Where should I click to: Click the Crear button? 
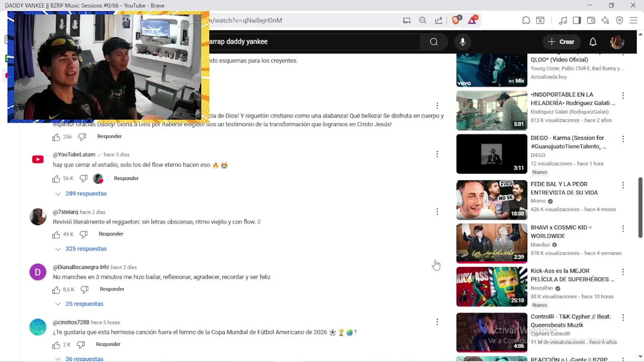click(561, 42)
